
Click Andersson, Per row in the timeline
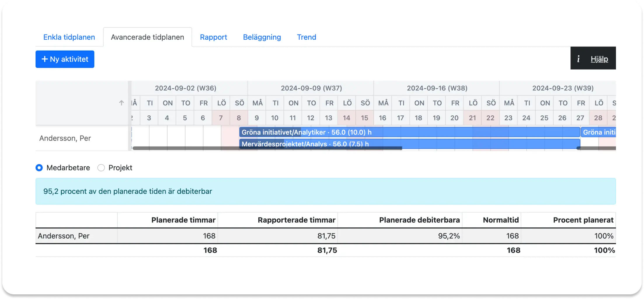[x=65, y=138]
